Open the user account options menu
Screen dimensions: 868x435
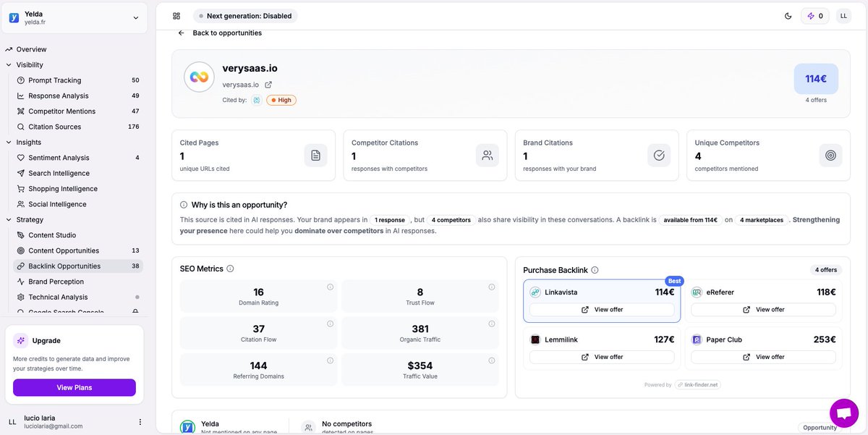[140, 422]
